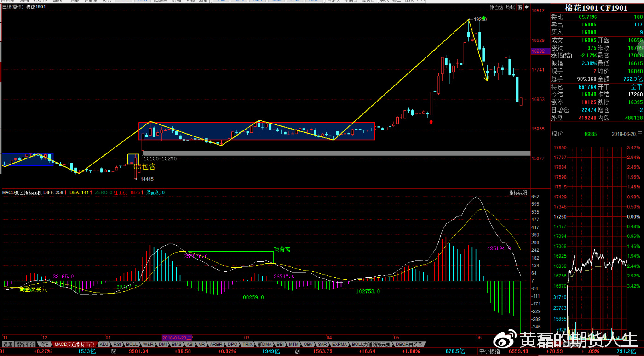The image size is (644, 356).
Task: Click the 19290 high price label
Action: click(480, 19)
